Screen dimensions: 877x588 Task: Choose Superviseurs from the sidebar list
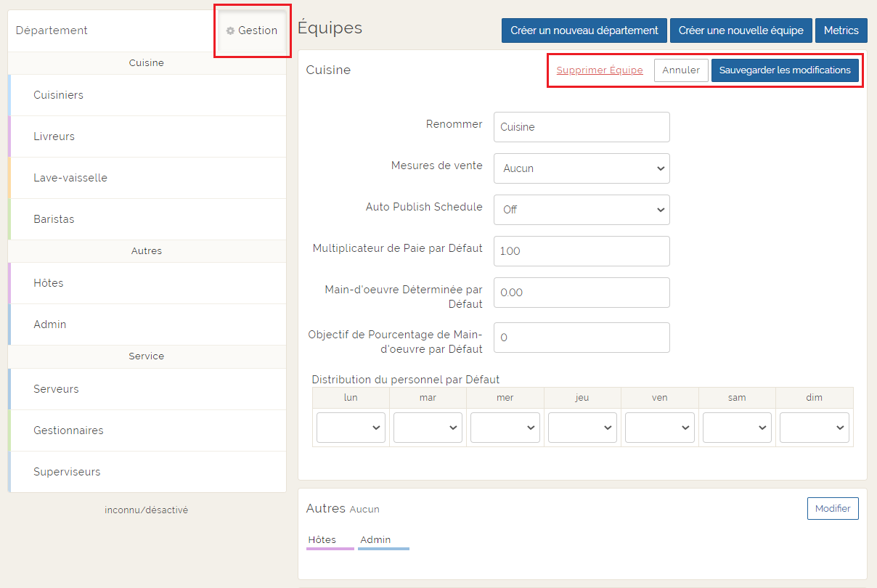coord(67,472)
